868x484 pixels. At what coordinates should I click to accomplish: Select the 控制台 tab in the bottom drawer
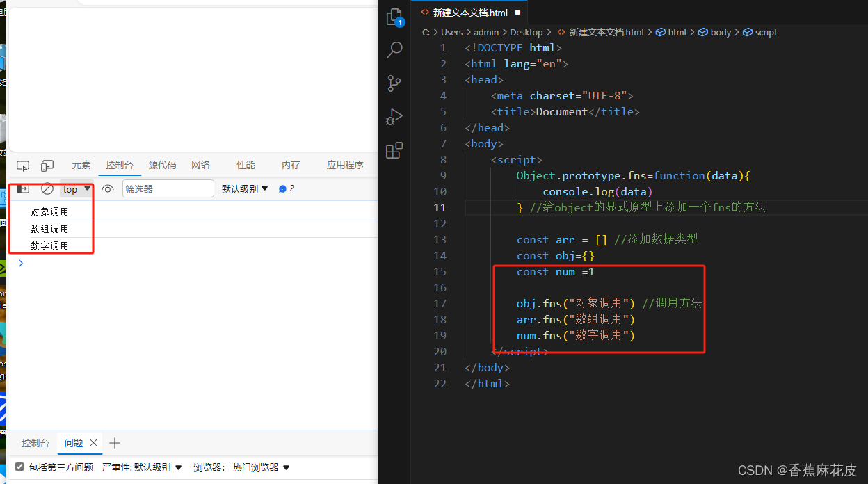35,443
